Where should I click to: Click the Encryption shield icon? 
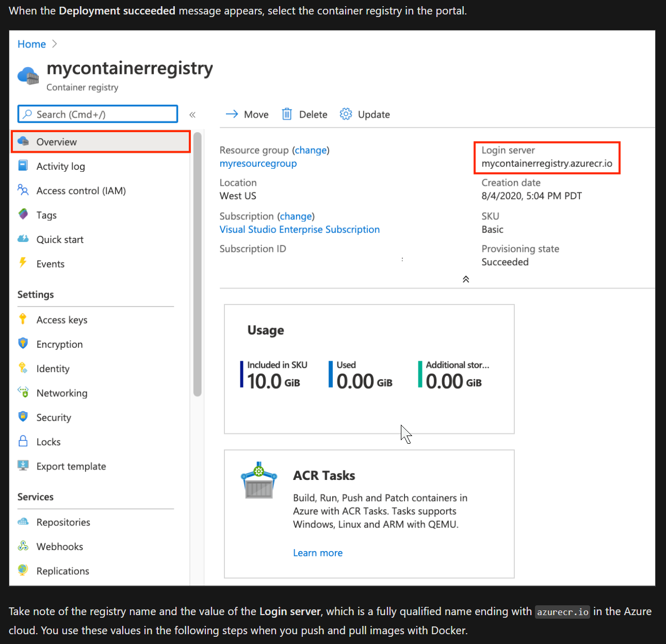pyautogui.click(x=23, y=343)
